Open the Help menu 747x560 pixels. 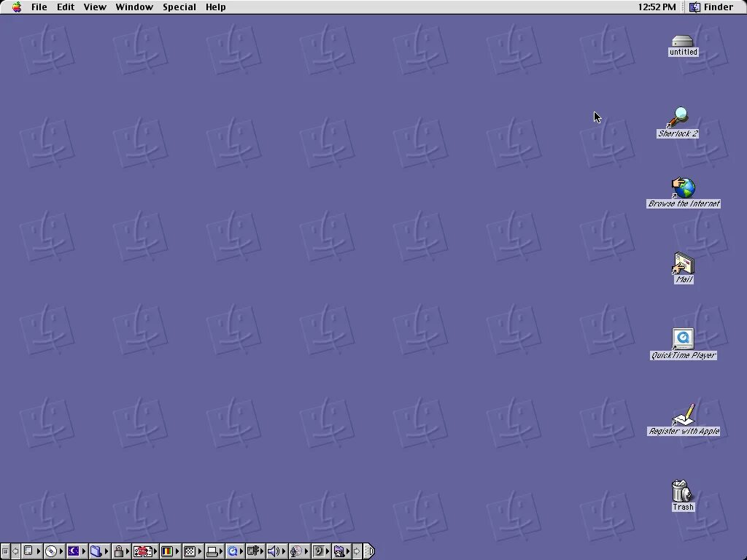tap(215, 7)
